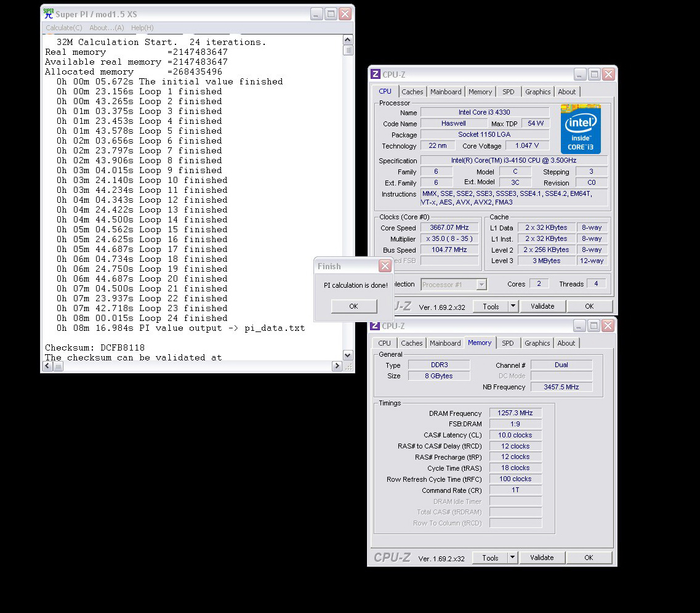The image size is (700, 613).
Task: Click Super PI scroll up arrow
Action: click(348, 40)
